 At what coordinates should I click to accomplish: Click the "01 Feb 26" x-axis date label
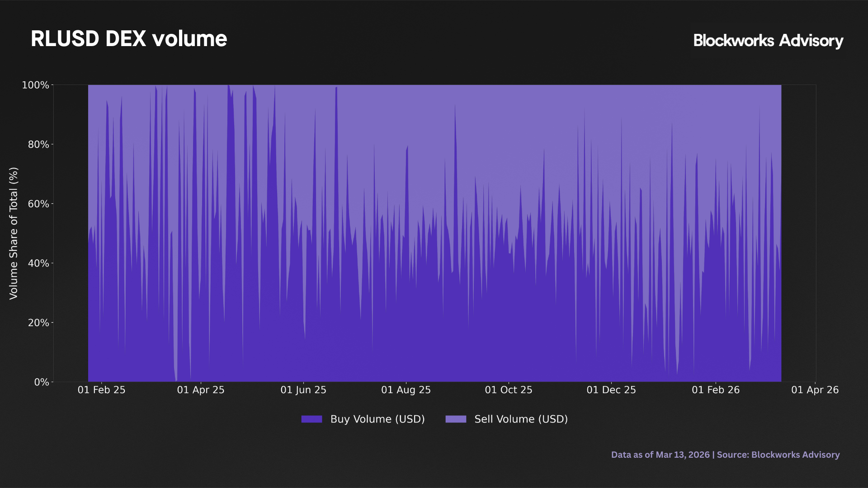[x=716, y=390]
